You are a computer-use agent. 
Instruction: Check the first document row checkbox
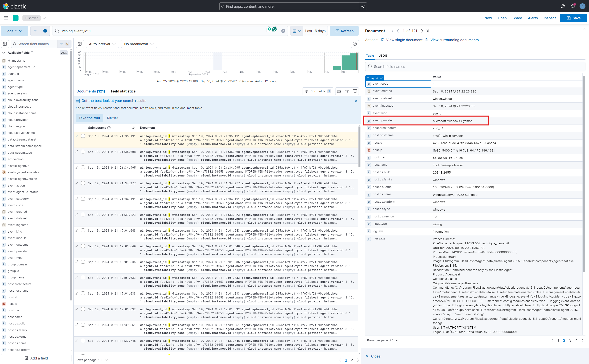[83, 136]
